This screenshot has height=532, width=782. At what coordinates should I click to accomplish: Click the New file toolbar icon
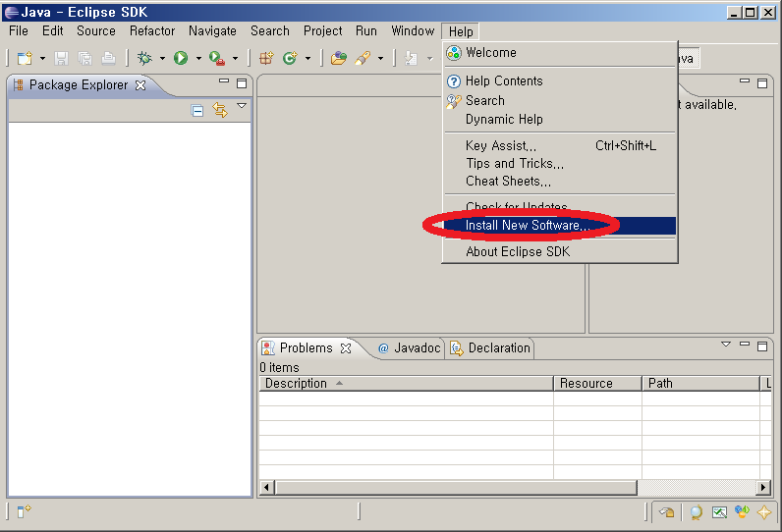(25, 58)
